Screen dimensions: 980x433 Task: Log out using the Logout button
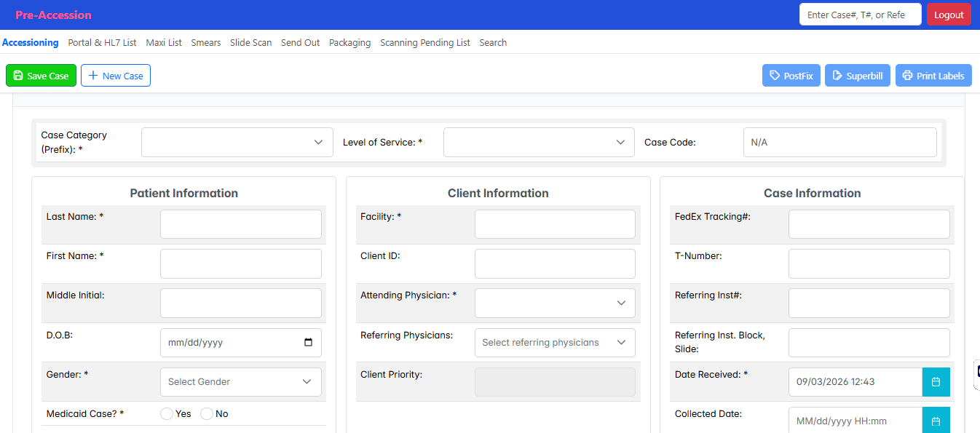949,15
